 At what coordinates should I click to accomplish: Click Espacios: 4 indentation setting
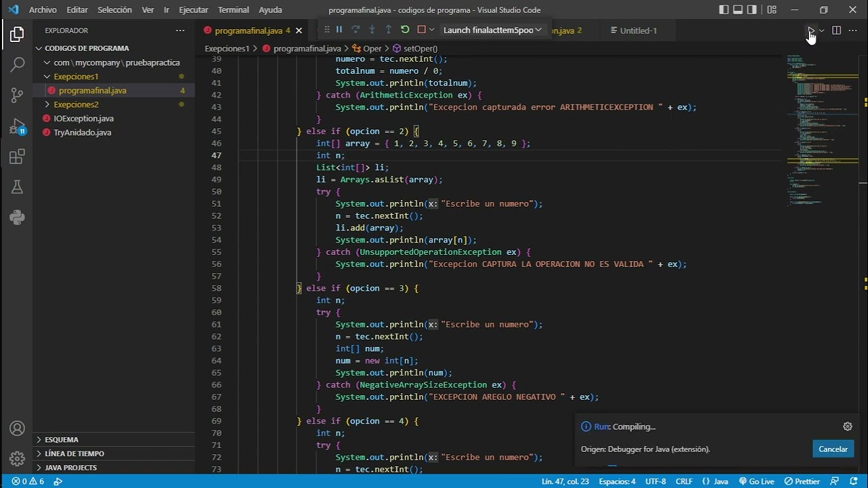[617, 481]
